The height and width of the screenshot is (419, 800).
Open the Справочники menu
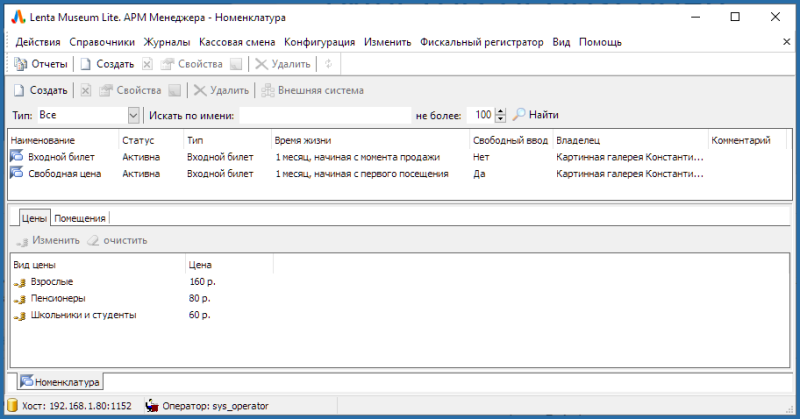[102, 42]
